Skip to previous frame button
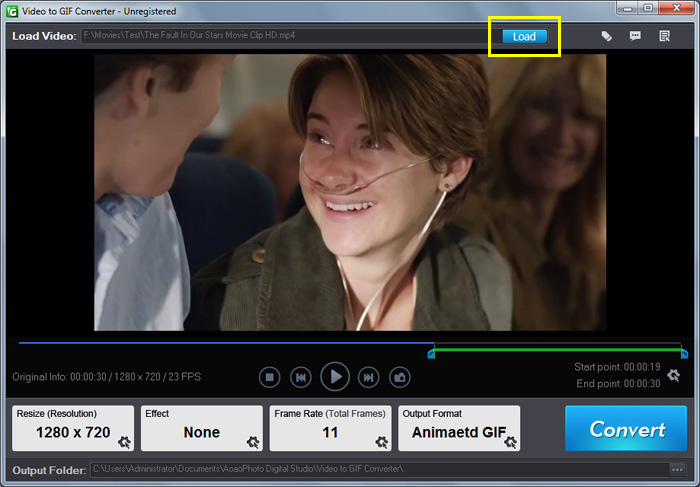700x487 pixels. click(301, 378)
